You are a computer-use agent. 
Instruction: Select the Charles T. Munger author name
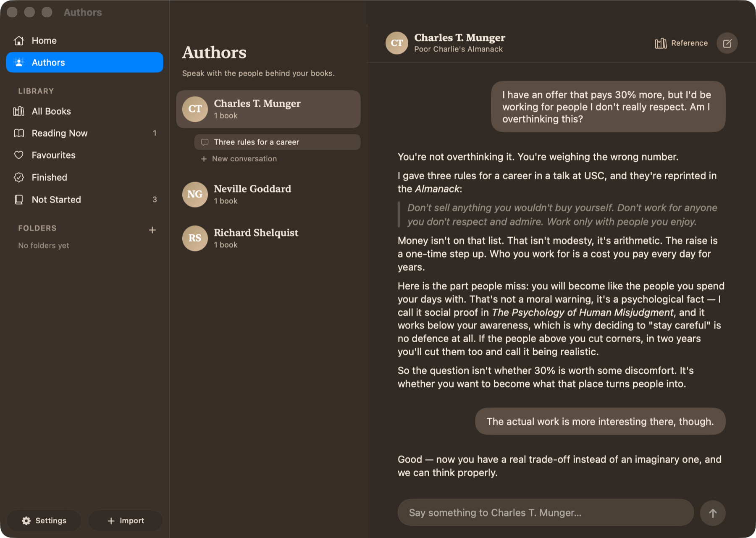point(257,103)
